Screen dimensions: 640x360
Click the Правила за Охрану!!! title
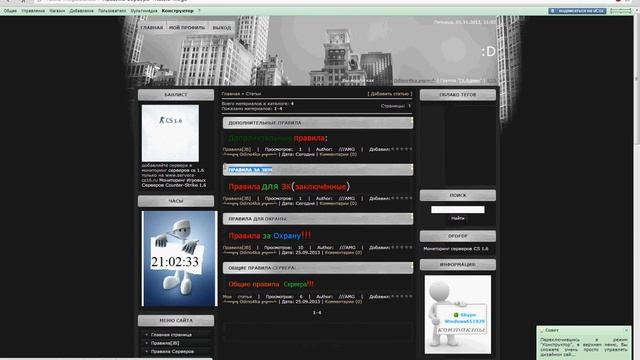tap(270, 236)
